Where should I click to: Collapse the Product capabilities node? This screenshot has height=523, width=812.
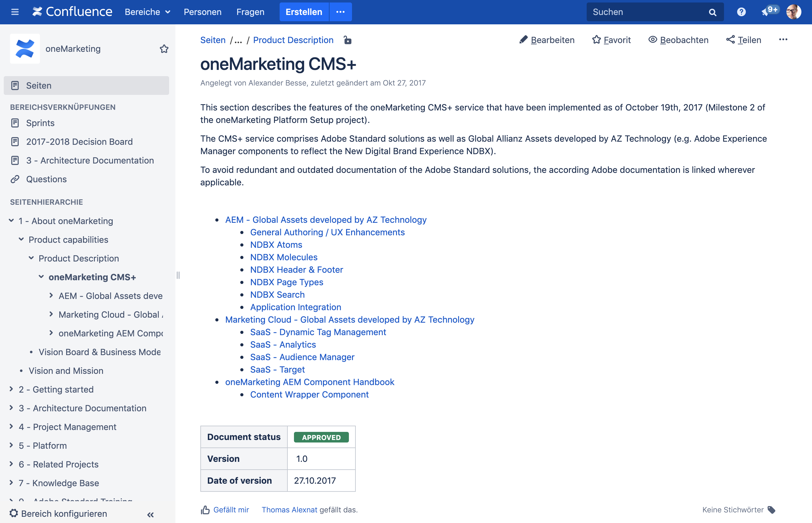[x=21, y=239]
